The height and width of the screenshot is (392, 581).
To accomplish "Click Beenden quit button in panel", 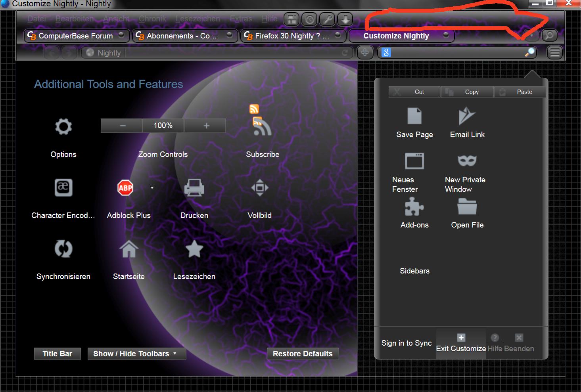I will pyautogui.click(x=519, y=343).
